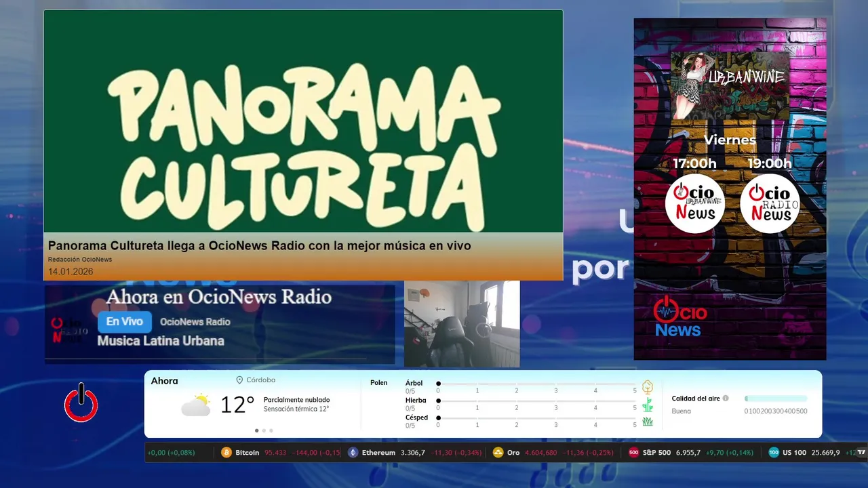Click the OcioNews Radio station label
Screen dimensions: 868x488
point(195,322)
